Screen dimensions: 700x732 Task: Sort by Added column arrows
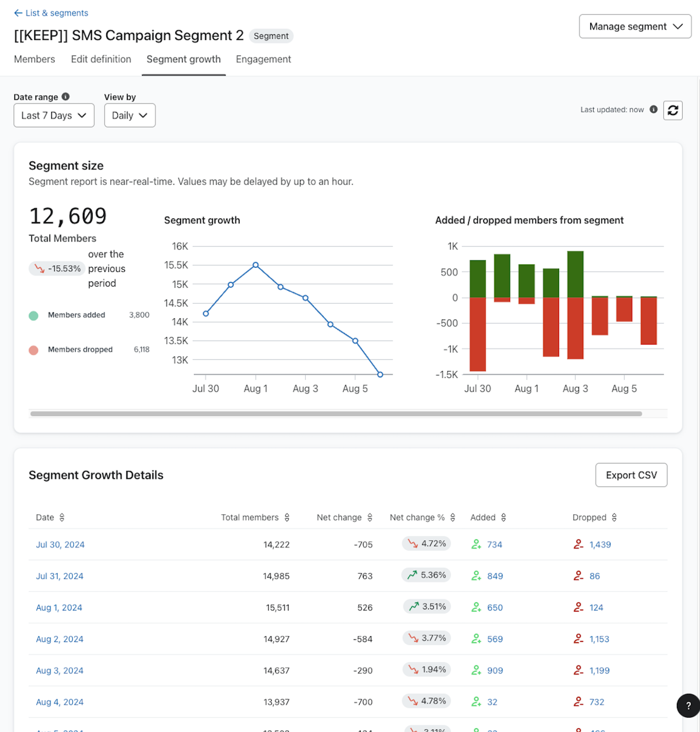point(504,517)
